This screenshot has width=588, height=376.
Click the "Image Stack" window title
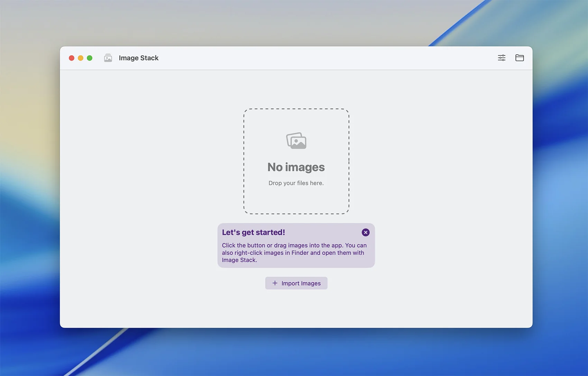click(x=138, y=58)
